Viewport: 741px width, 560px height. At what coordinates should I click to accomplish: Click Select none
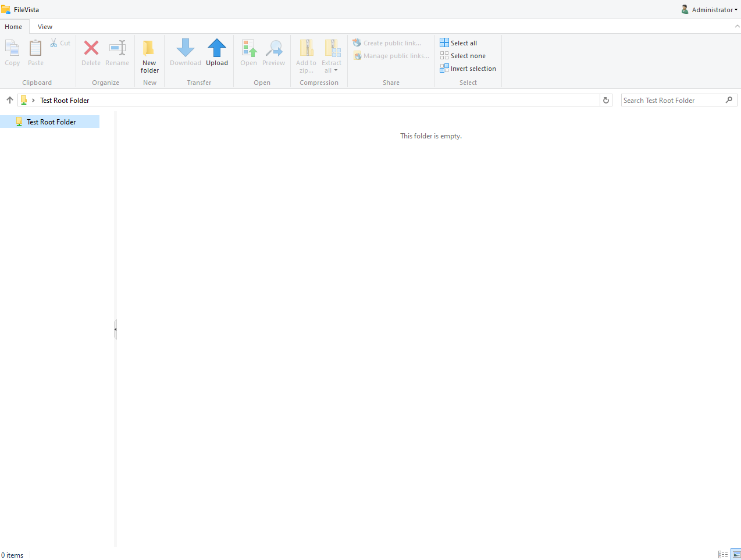coord(463,56)
